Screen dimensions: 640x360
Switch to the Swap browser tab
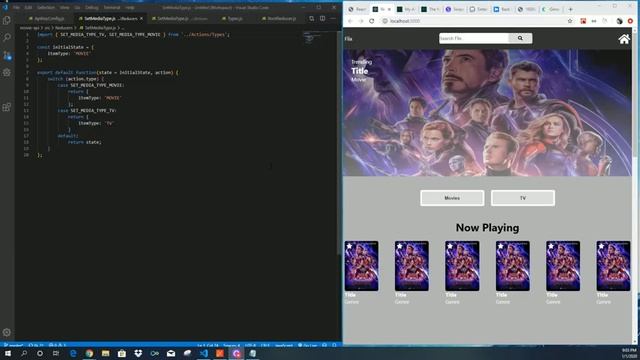454,9
